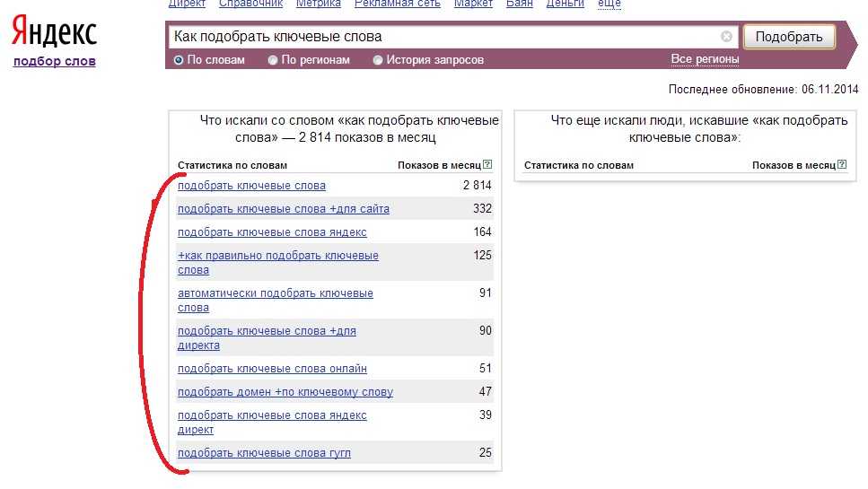Click the 'Последнее обновление: 06.11.2014' text
The height and width of the screenshot is (489, 868).
point(763,89)
